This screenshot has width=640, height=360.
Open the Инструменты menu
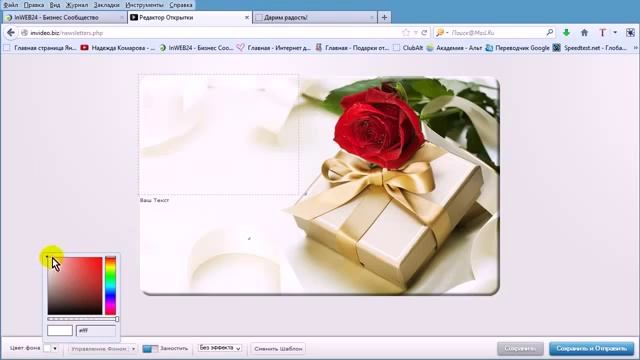(144, 5)
